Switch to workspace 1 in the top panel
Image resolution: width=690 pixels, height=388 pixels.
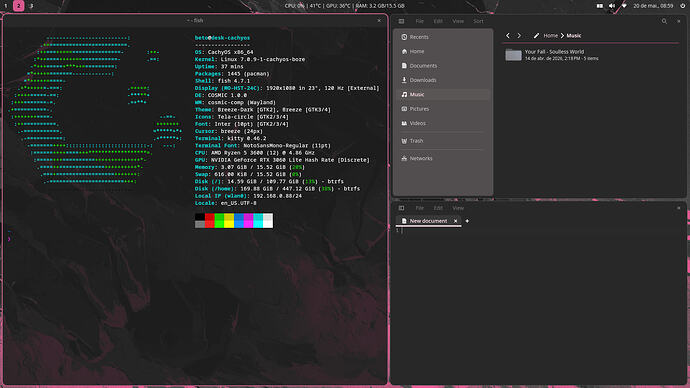coord(6,6)
